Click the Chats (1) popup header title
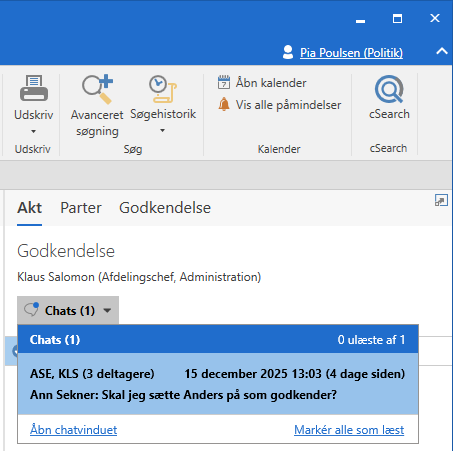Viewport: 453px width, 451px height. 55,340
